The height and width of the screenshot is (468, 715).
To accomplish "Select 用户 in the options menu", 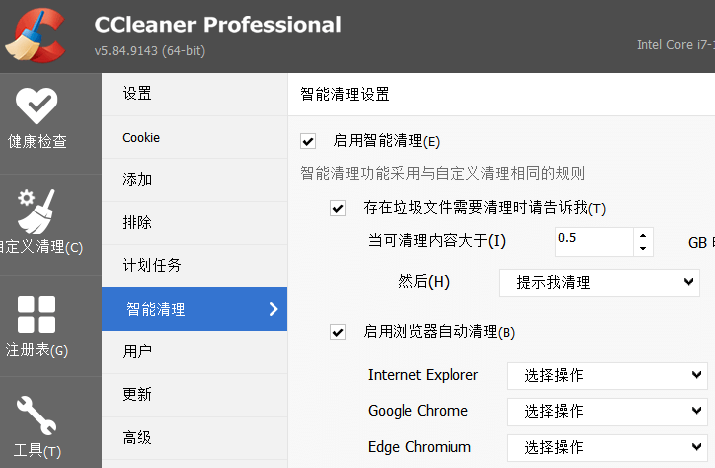I will click(194, 352).
